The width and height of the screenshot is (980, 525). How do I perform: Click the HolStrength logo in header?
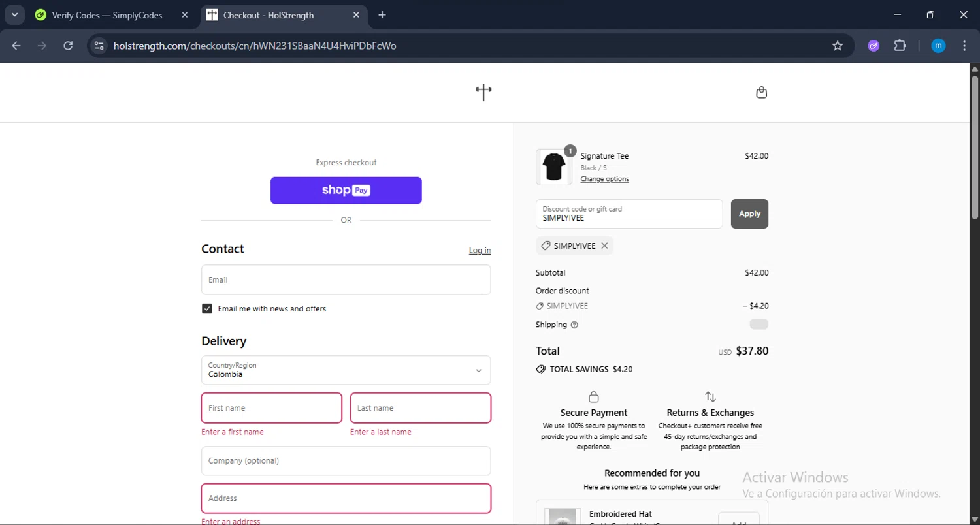pyautogui.click(x=483, y=92)
